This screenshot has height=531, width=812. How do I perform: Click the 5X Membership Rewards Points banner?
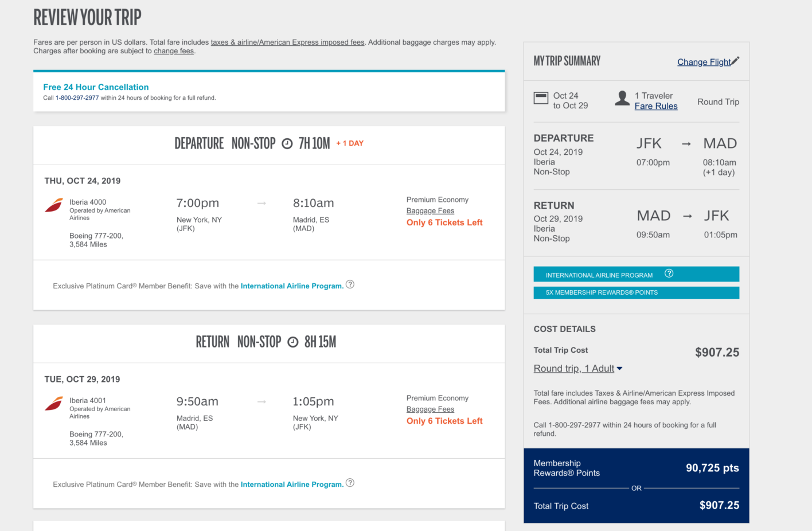tap(636, 292)
